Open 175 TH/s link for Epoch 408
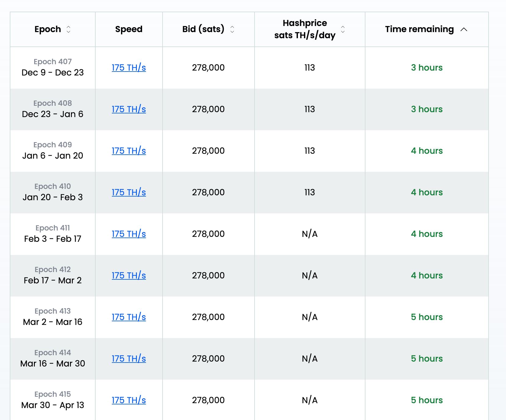The image size is (506, 420). point(129,109)
